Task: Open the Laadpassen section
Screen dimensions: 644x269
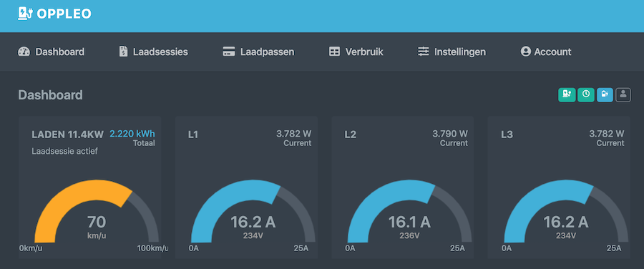Action: click(x=258, y=52)
